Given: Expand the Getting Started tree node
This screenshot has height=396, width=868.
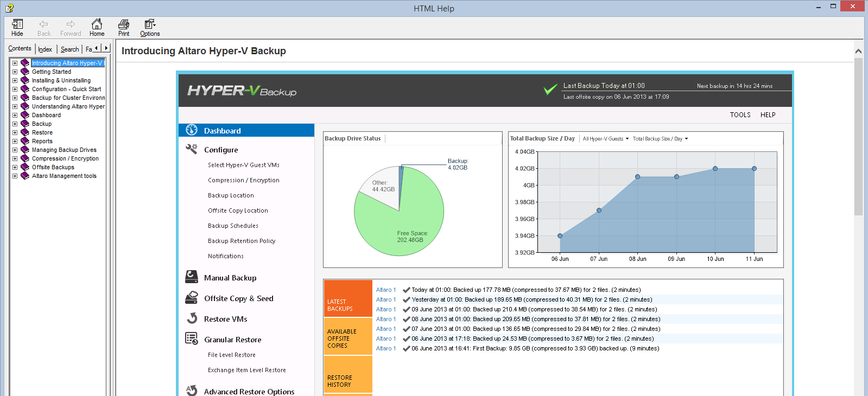Looking at the screenshot, I should coord(15,72).
